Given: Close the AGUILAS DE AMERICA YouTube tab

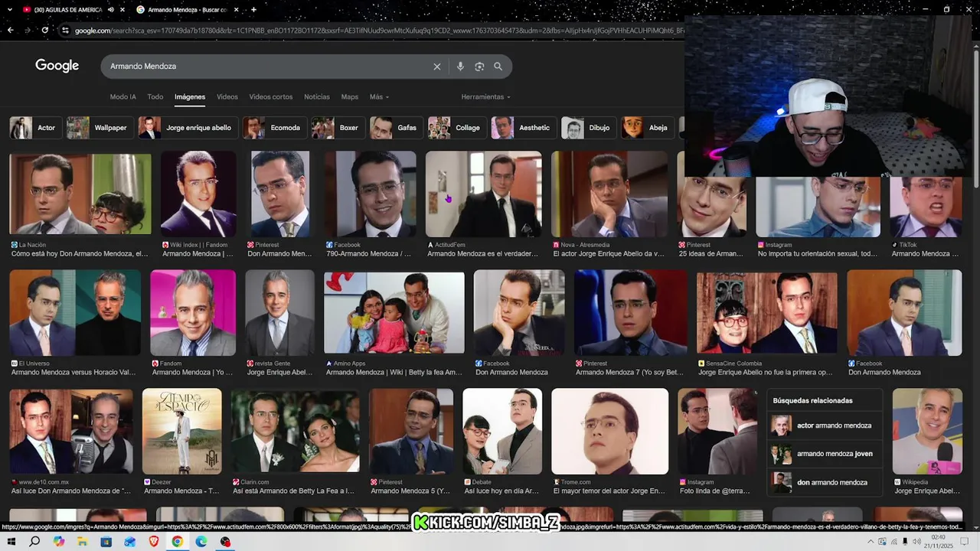Looking at the screenshot, I should pos(122,10).
